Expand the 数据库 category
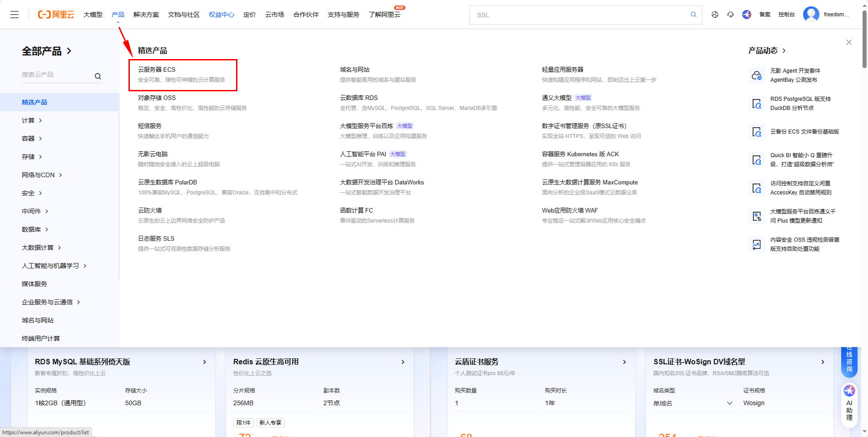The width and height of the screenshot is (868, 437). click(35, 229)
